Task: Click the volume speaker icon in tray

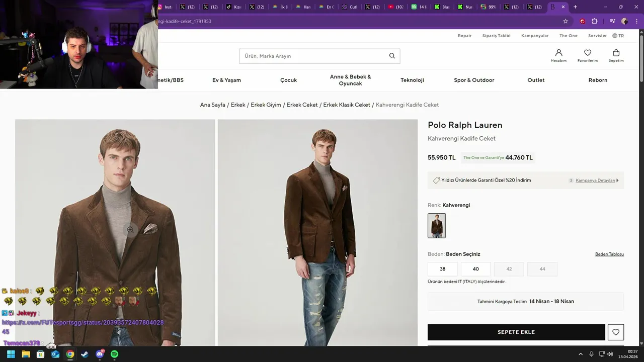Action: click(610, 354)
